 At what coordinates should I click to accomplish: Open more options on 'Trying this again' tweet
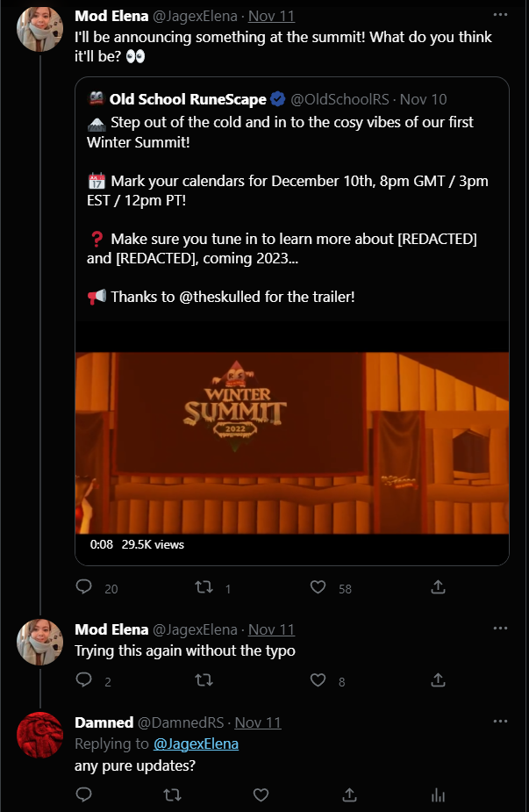point(500,629)
